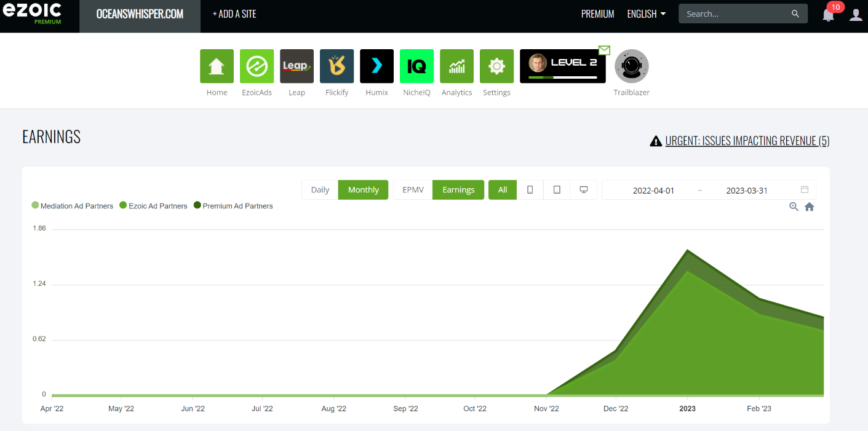Click the Feb '23 axis label
Screen dimensions: 868x431
pos(759,409)
